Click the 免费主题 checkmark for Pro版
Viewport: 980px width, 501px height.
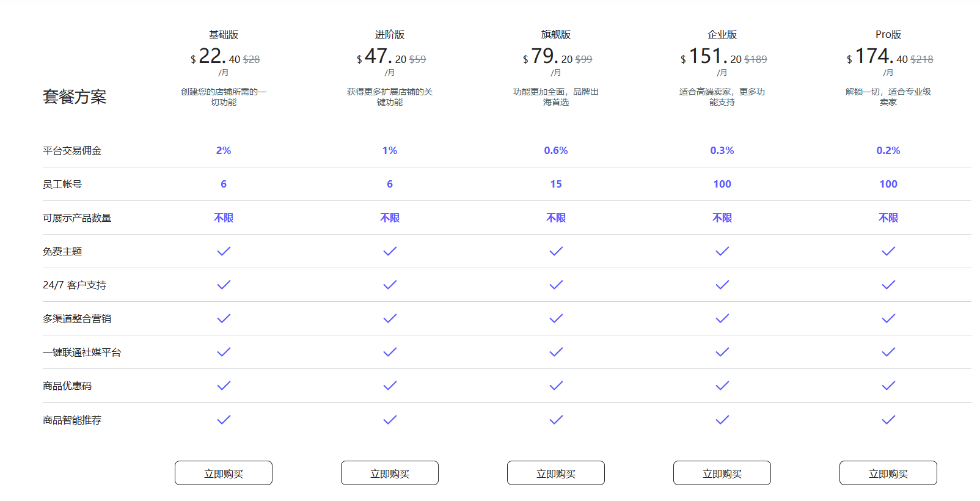pyautogui.click(x=888, y=251)
